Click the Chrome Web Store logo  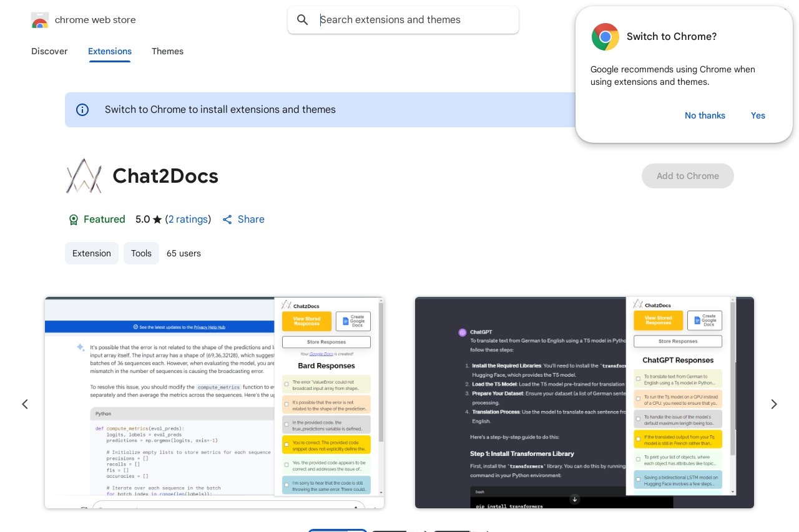click(40, 20)
